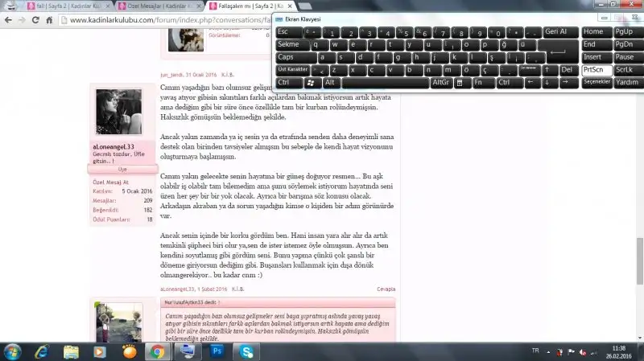The width and height of the screenshot is (644, 361).
Task: Open Photoshop from the taskbar
Action: [216, 351]
